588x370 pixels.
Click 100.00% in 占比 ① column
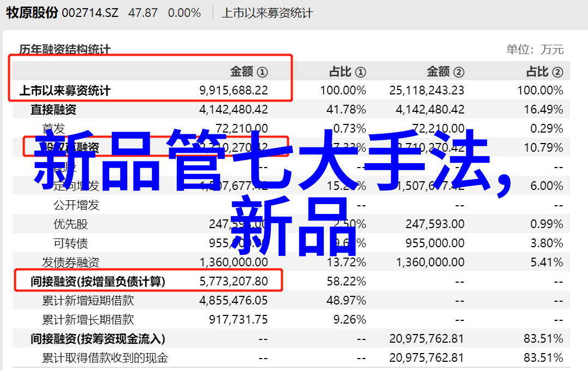[x=343, y=91]
